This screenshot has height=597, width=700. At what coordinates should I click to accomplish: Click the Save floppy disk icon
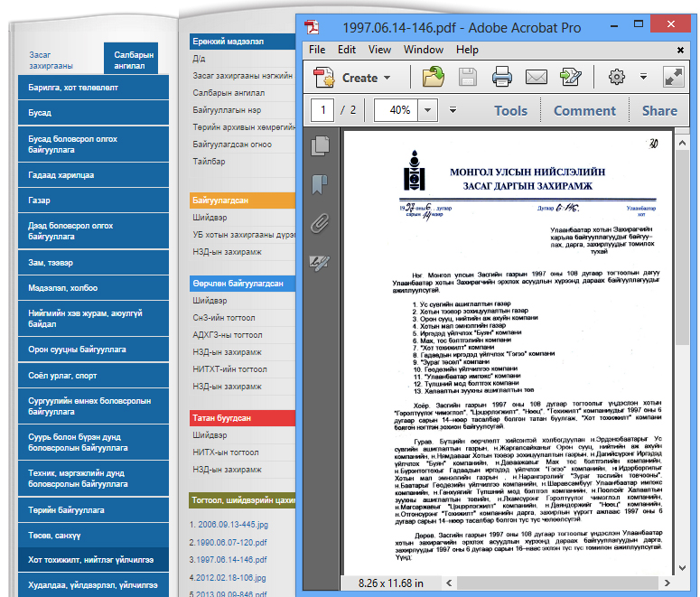point(468,78)
